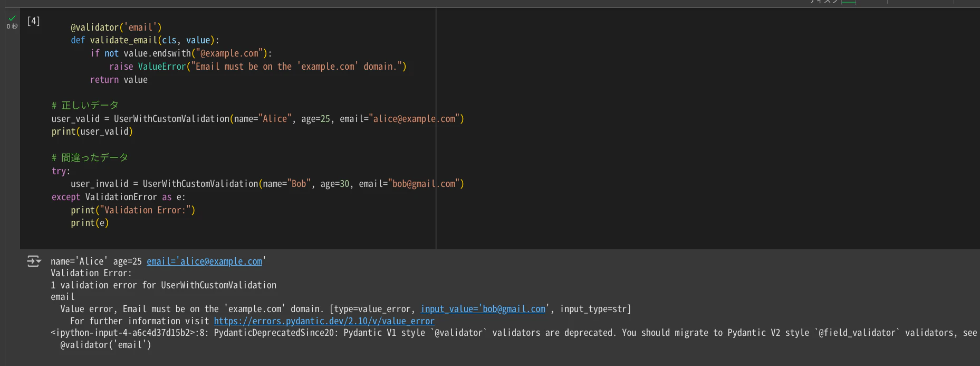The width and height of the screenshot is (980, 366).
Task: Click the "print(e)" code line
Action: pos(90,223)
